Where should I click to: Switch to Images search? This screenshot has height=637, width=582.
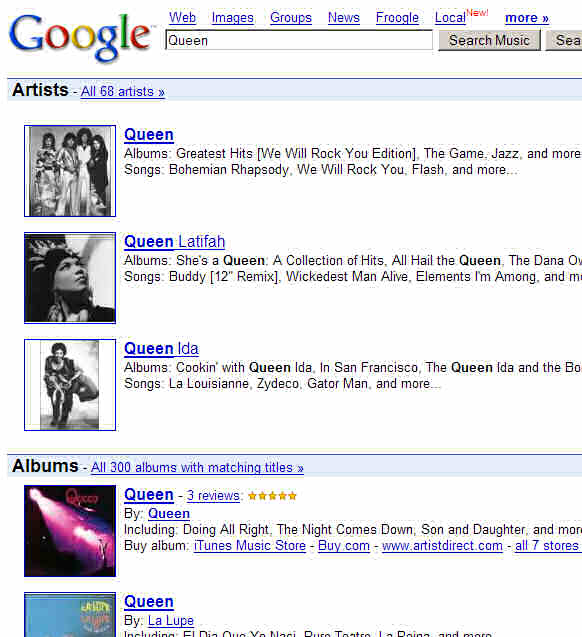pos(233,17)
